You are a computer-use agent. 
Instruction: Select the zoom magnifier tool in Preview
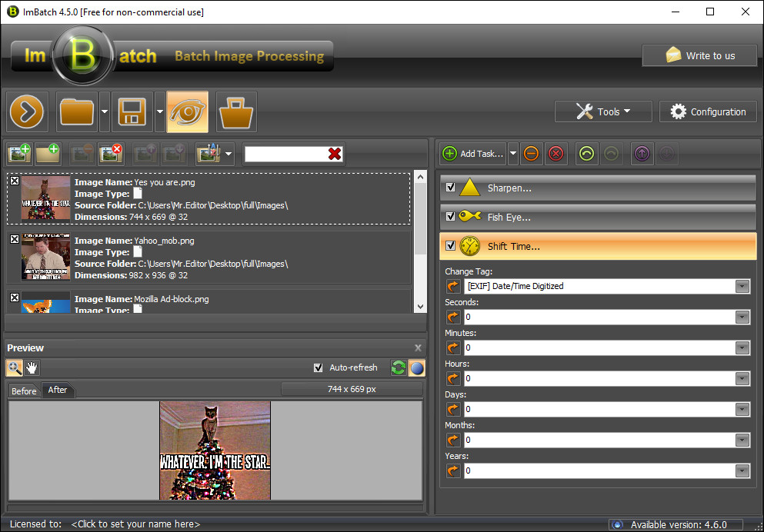[15, 367]
